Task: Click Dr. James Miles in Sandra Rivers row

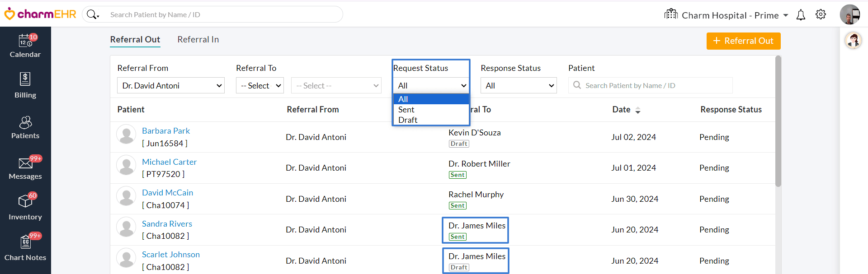Action: 477,226
